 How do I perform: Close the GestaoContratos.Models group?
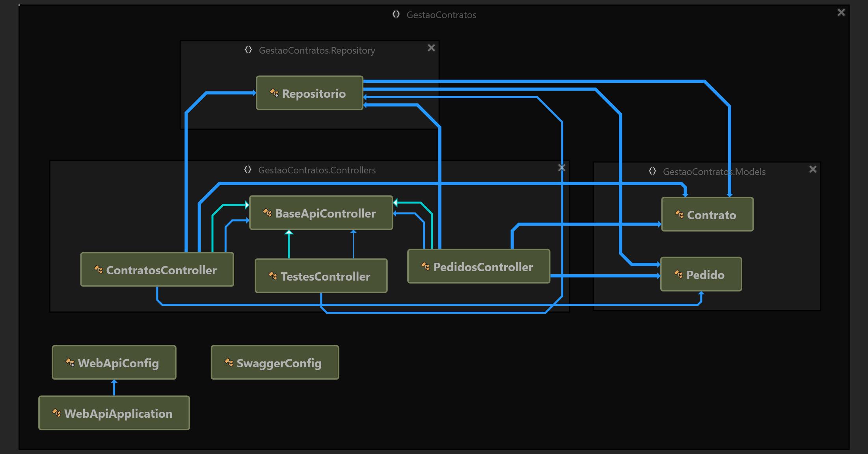pyautogui.click(x=813, y=169)
